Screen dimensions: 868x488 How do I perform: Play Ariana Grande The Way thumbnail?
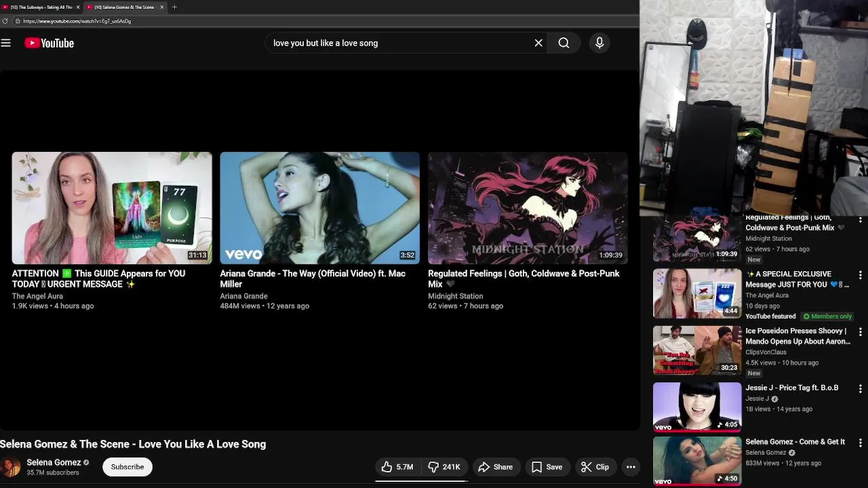(x=319, y=208)
